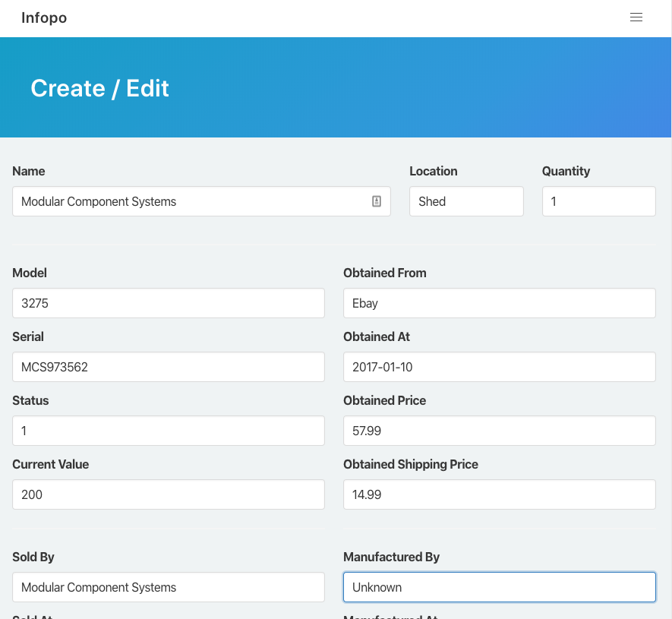Focus the Name input field

190,201
